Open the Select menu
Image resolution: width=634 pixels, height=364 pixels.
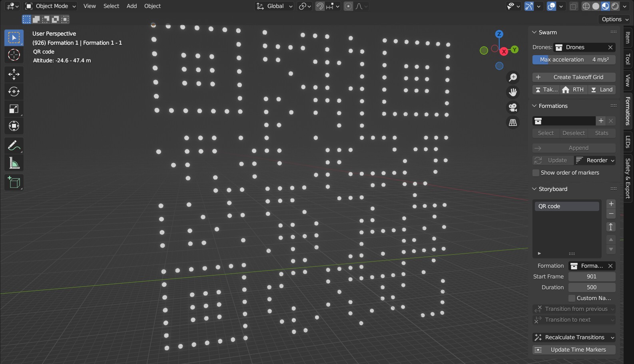click(x=111, y=6)
